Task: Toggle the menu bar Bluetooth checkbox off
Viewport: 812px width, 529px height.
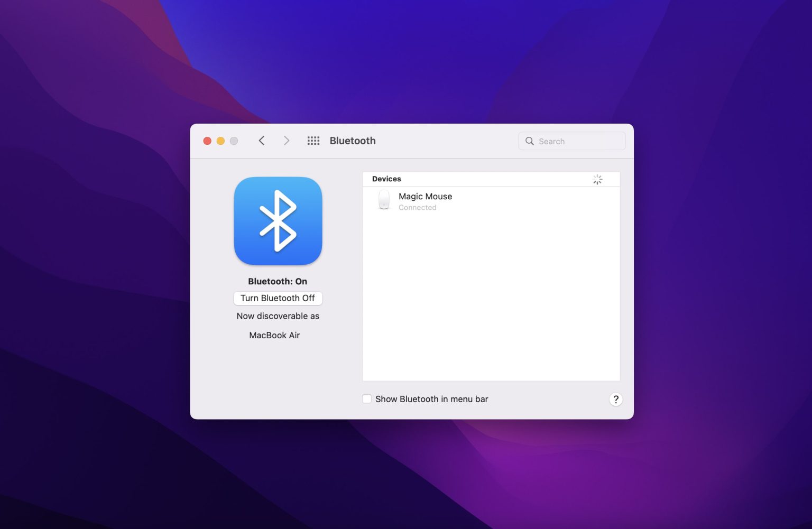Action: click(367, 398)
